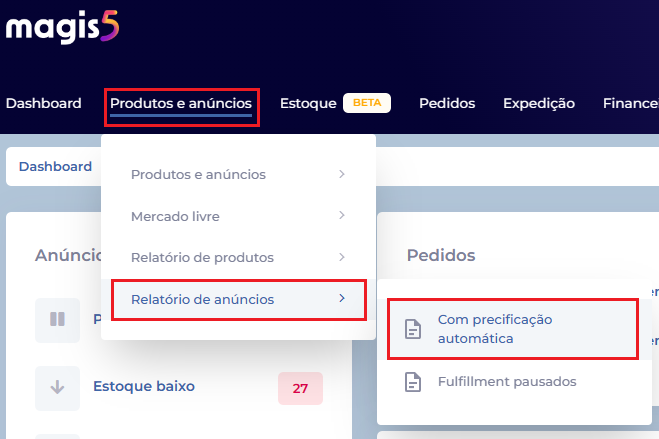The width and height of the screenshot is (659, 439).
Task: Click the magis5 logo
Action: click(62, 27)
